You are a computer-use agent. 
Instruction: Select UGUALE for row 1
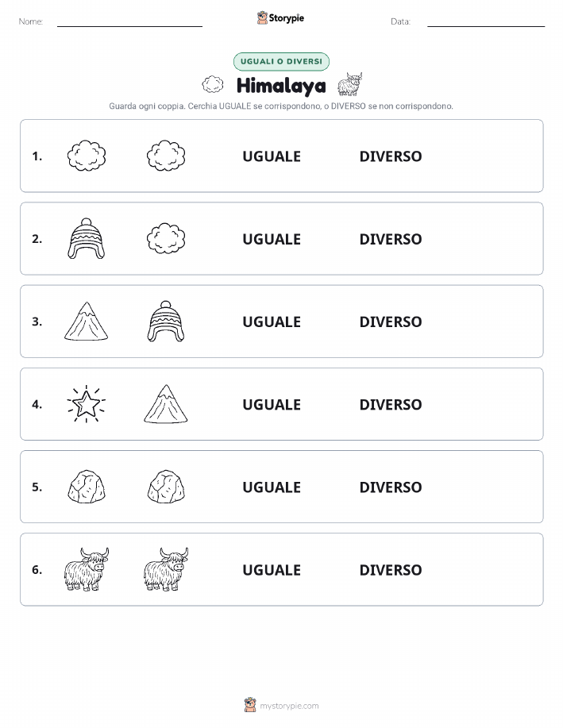tap(272, 156)
